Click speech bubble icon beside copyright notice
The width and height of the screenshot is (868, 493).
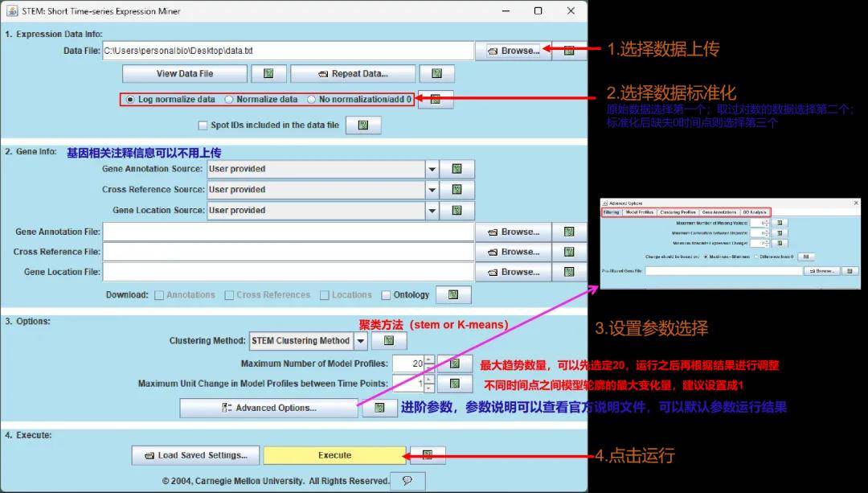coord(407,480)
